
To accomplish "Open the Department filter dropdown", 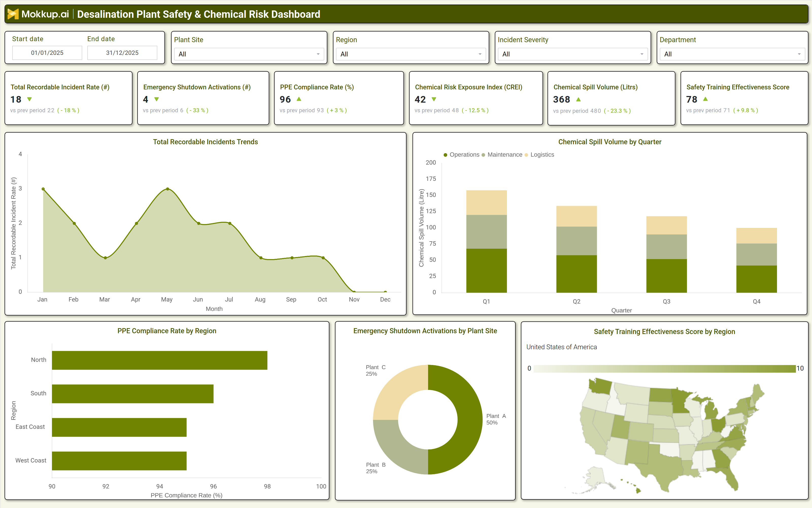I will [x=732, y=54].
